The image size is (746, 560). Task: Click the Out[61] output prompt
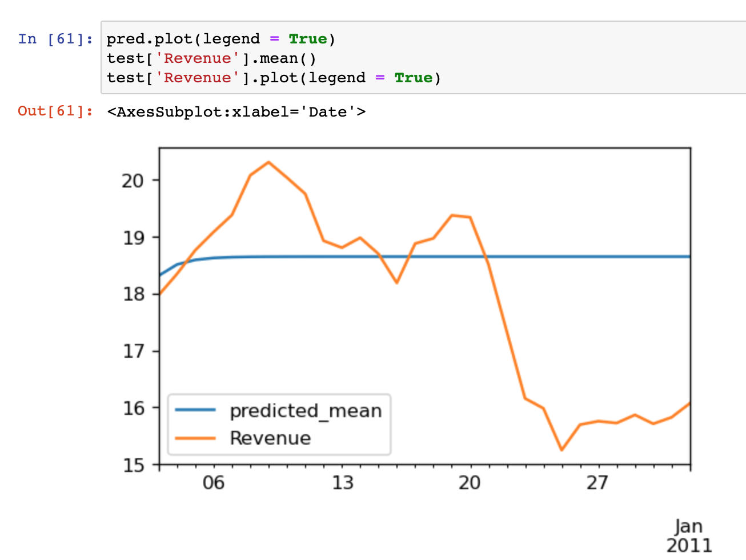[x=55, y=111]
